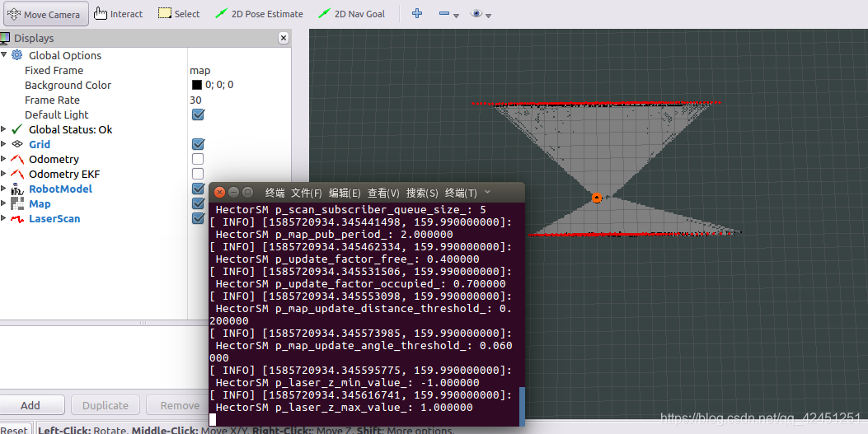868x434 pixels.
Task: Click the Remove display button
Action: click(180, 405)
